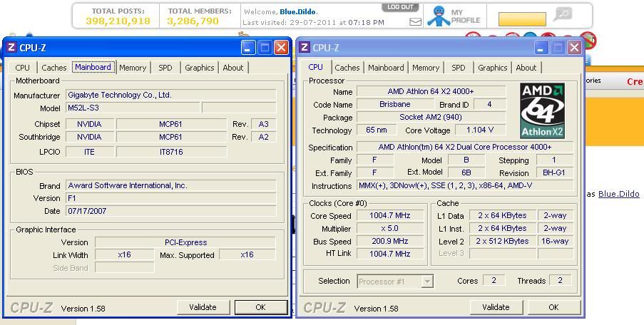Open Memory tab in right CPU-Z window

pos(426,68)
